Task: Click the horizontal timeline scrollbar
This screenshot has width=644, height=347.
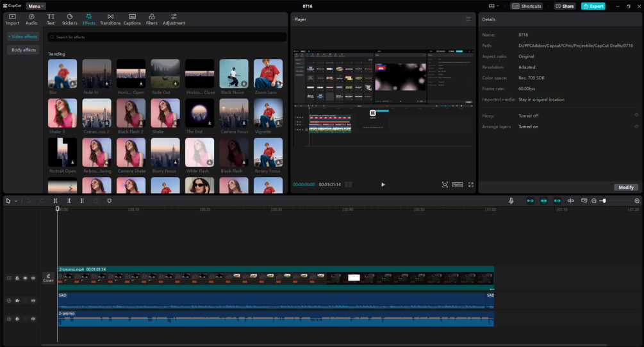Action: point(324,345)
